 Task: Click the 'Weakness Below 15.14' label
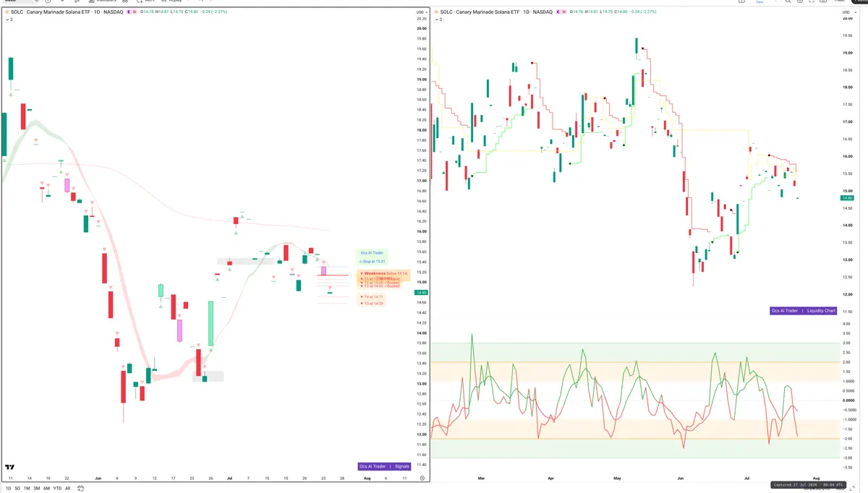pyautogui.click(x=385, y=273)
